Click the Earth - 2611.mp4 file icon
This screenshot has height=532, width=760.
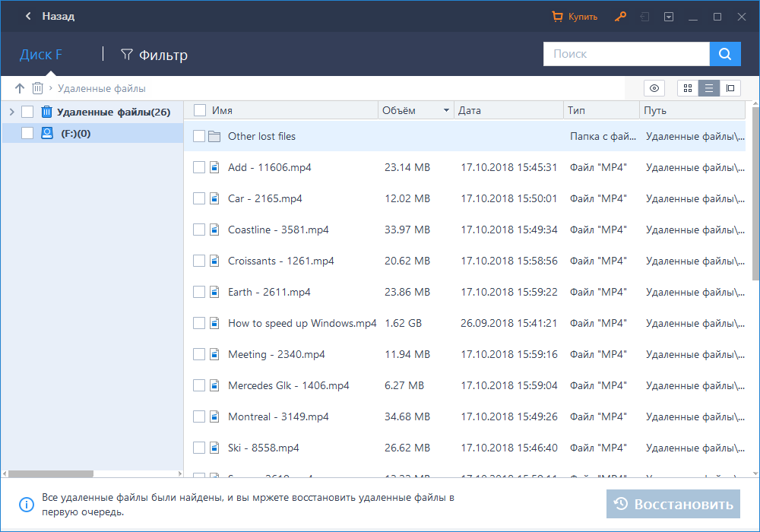tap(214, 292)
